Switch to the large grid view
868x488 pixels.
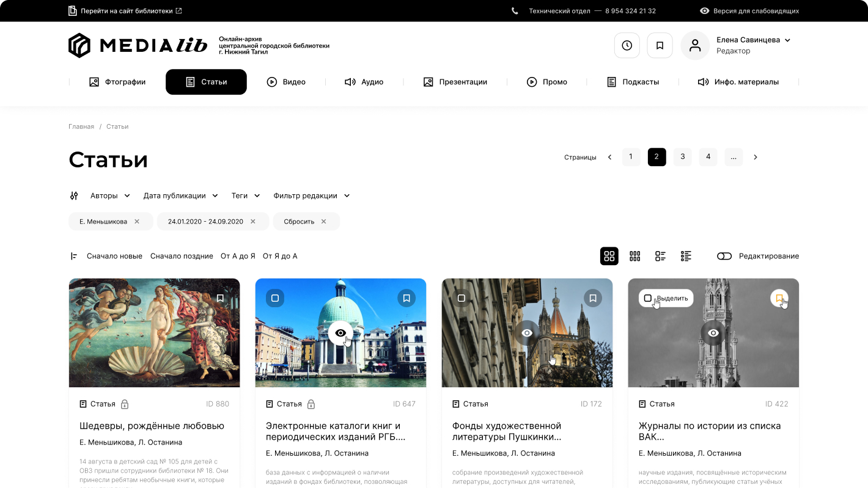[609, 256]
